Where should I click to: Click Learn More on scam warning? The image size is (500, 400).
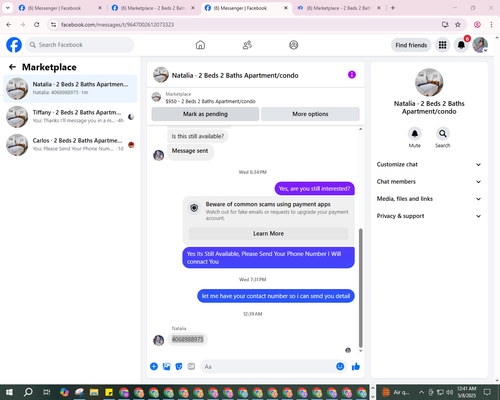point(269,234)
